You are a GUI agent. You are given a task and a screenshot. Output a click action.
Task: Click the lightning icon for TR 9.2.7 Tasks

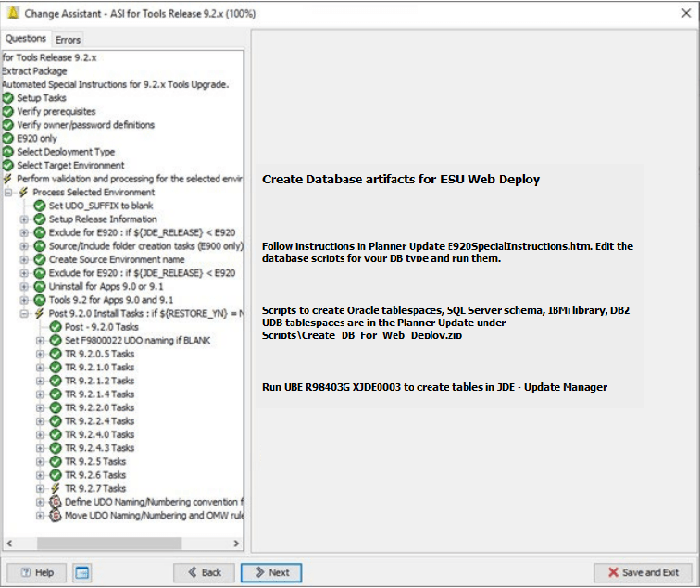click(56, 488)
